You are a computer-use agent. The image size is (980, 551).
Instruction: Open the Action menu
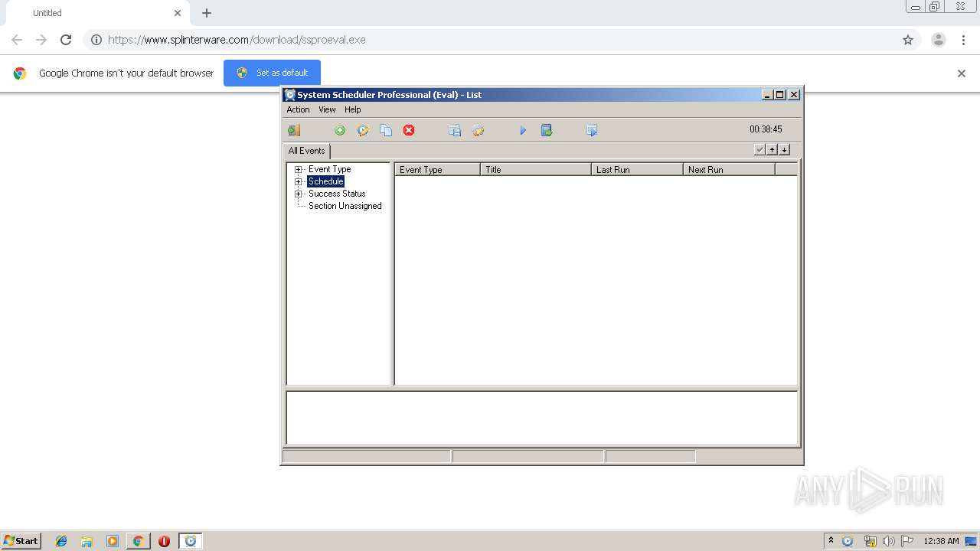pos(298,109)
